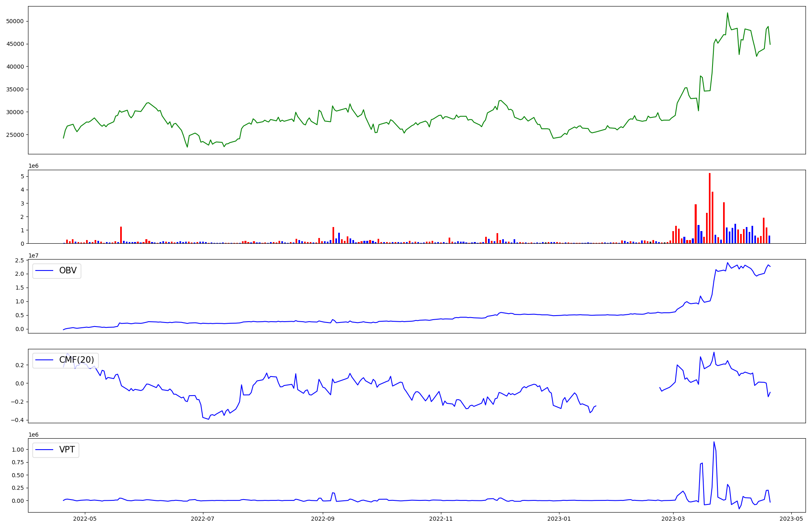
Task: Click the 25000 price axis tick label
Action: [x=15, y=135]
